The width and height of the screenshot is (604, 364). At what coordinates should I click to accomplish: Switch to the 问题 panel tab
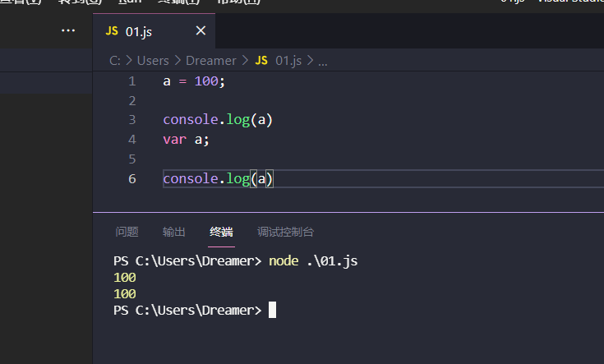point(127,232)
